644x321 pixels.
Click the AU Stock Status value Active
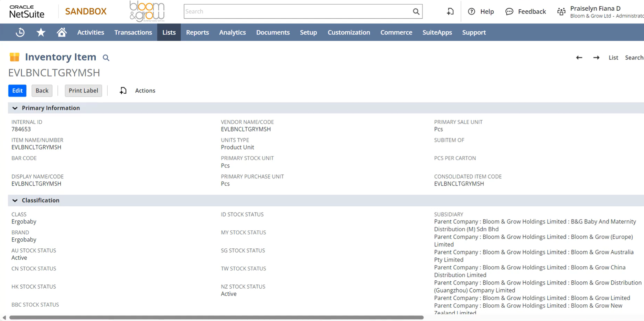click(19, 258)
